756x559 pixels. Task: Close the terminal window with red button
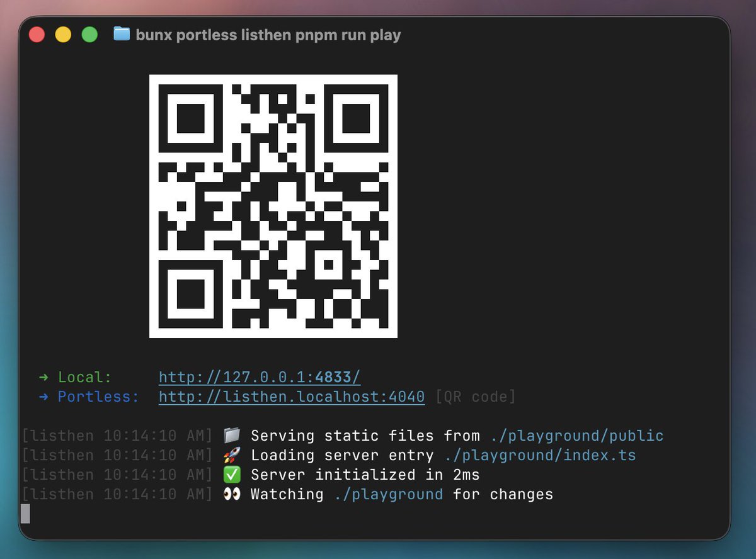tap(37, 35)
